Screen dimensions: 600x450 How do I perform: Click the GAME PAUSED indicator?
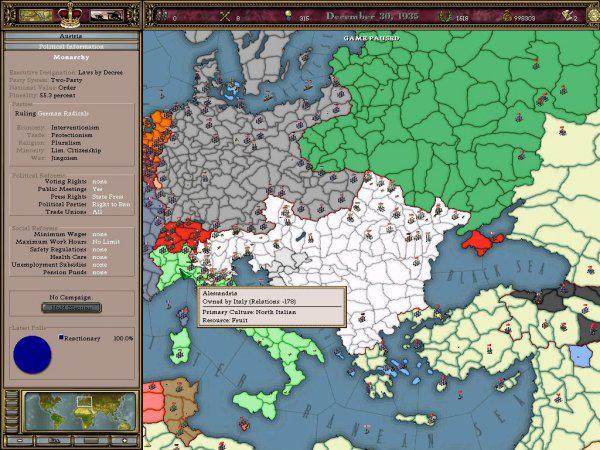(x=372, y=38)
